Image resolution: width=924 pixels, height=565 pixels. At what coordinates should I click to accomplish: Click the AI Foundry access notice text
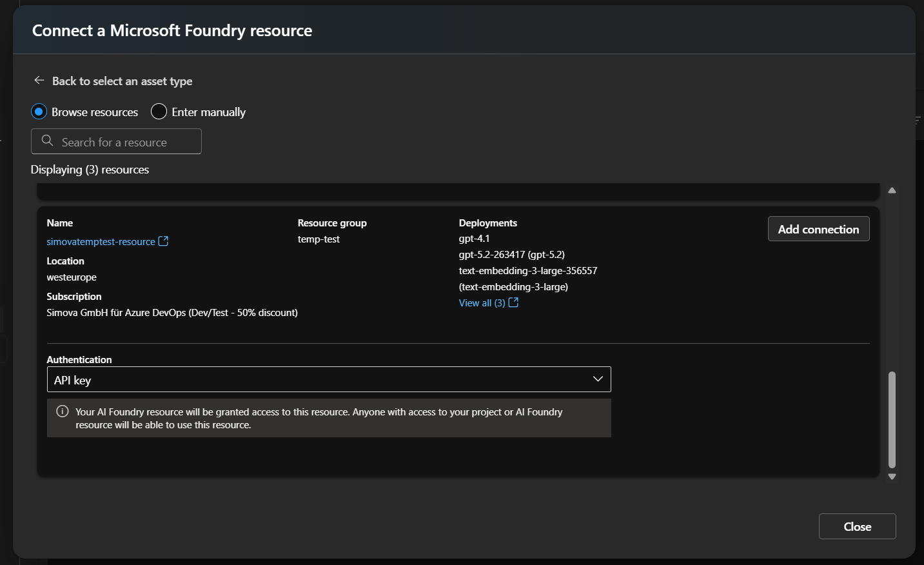pos(319,419)
